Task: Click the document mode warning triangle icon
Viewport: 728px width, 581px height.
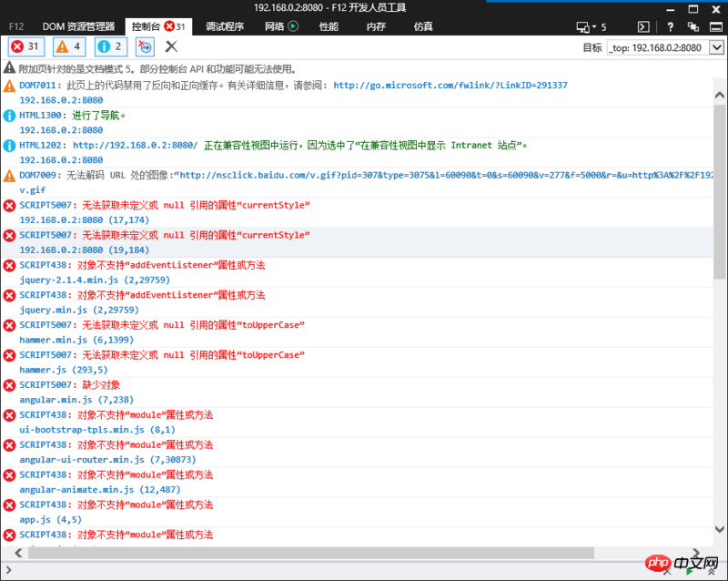Action: point(9,68)
